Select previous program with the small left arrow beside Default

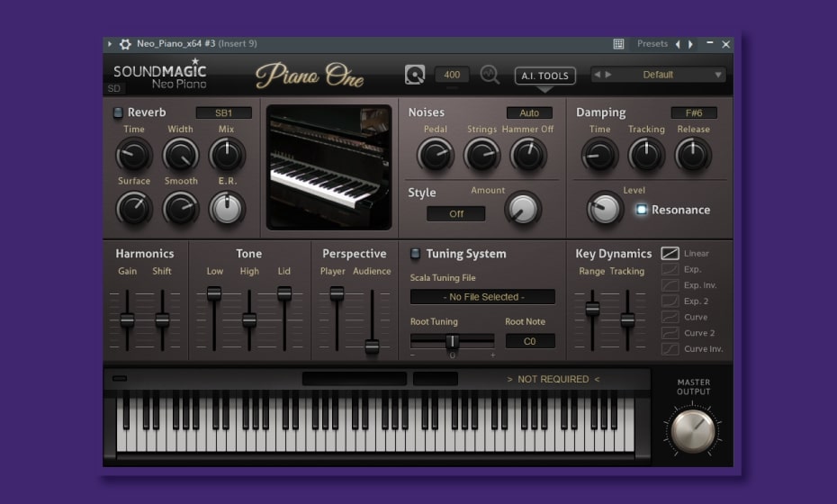[598, 75]
